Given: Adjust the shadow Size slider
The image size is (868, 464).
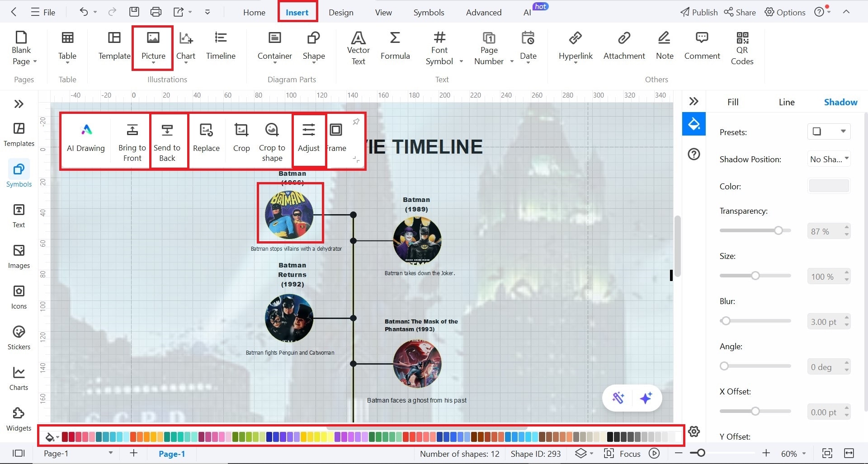Looking at the screenshot, I should click(755, 276).
